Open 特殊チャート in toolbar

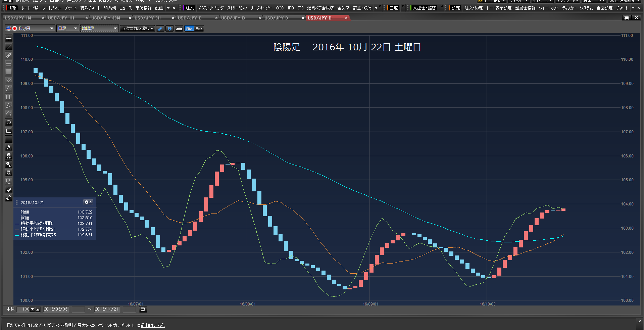point(90,8)
